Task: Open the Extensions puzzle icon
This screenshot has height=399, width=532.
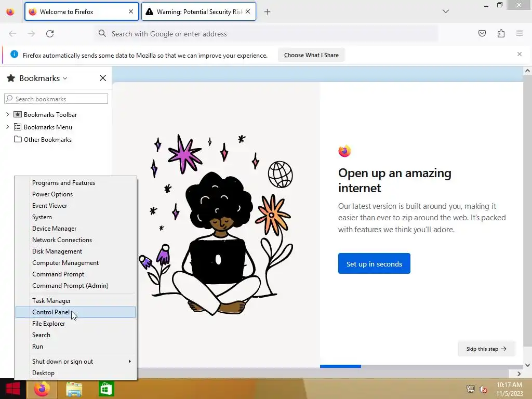Action: click(x=501, y=33)
